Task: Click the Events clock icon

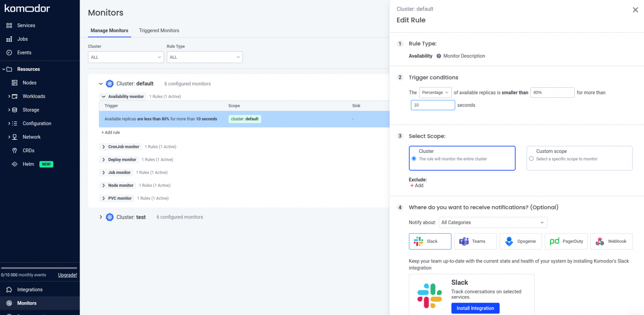Action: [9, 53]
